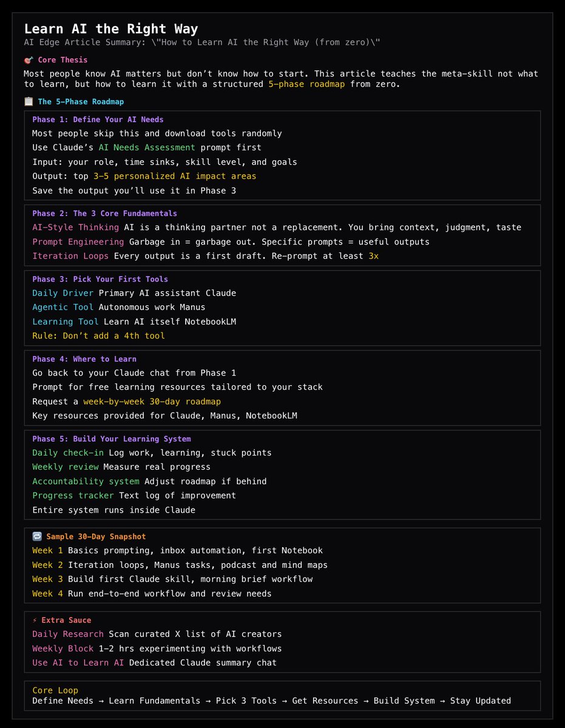The image size is (565, 728).
Task: Click the green 'AI Needs Assessment' text
Action: [146, 147]
